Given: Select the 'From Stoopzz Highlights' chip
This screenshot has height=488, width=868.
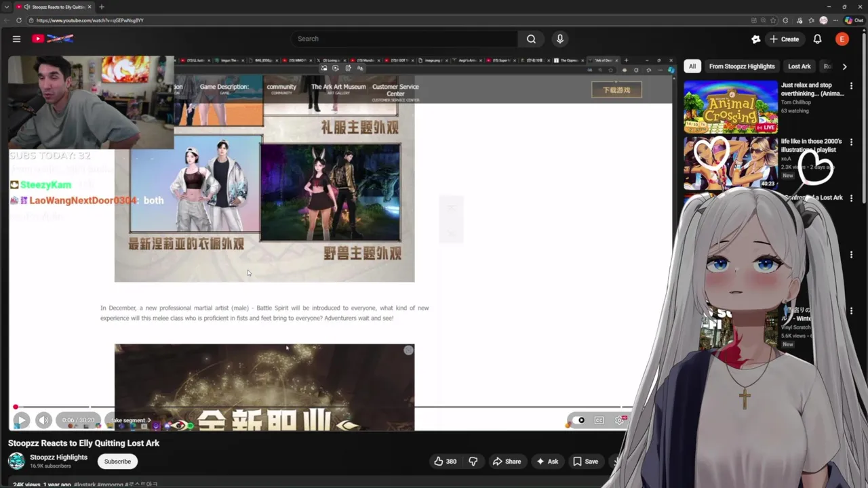Looking at the screenshot, I should [x=741, y=66].
